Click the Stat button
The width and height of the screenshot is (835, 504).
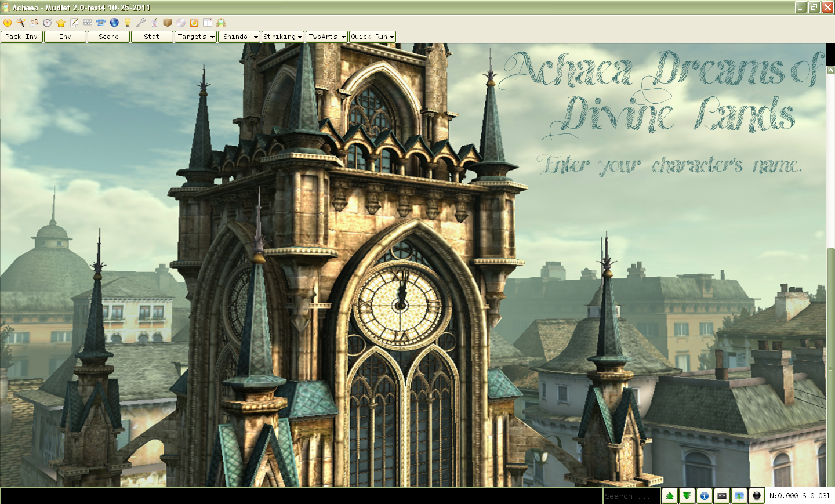click(x=152, y=37)
